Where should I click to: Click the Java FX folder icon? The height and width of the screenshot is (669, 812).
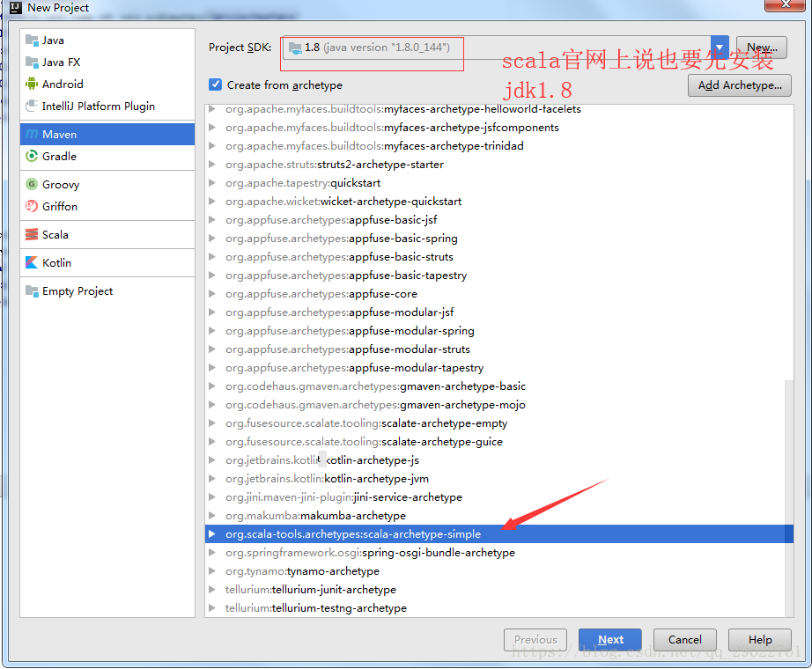32,62
